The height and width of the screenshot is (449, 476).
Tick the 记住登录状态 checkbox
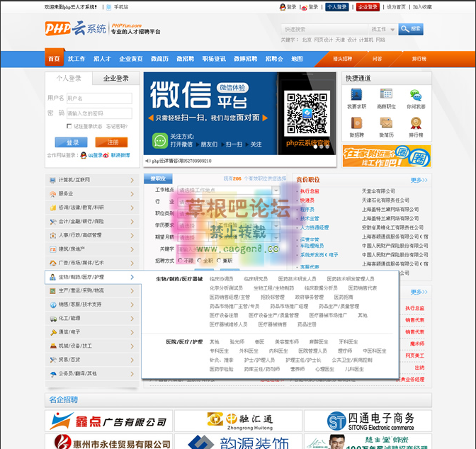coord(69,126)
